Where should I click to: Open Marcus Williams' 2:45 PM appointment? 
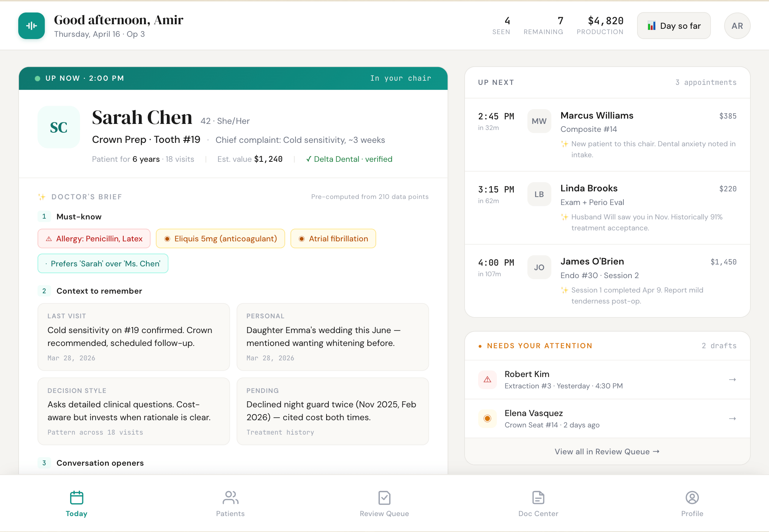[x=607, y=135]
